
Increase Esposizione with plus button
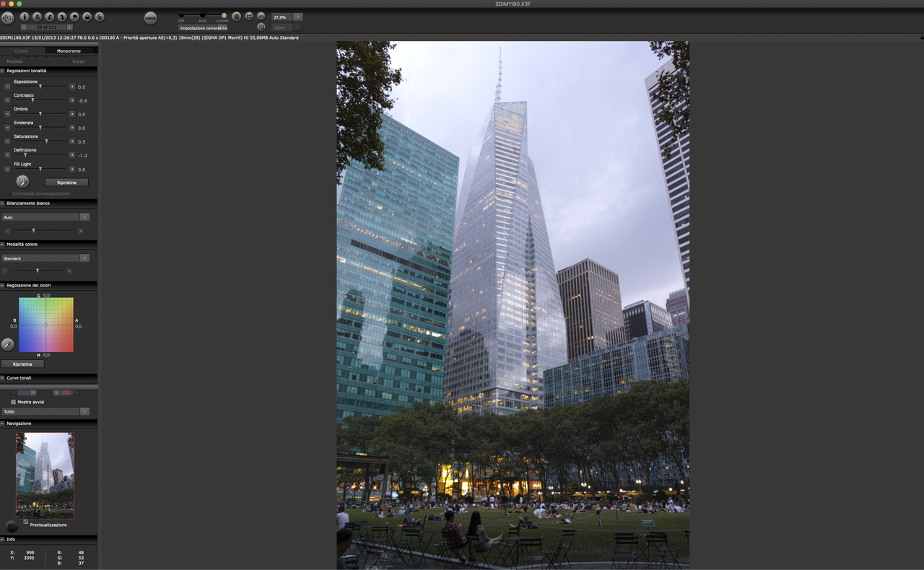(72, 87)
